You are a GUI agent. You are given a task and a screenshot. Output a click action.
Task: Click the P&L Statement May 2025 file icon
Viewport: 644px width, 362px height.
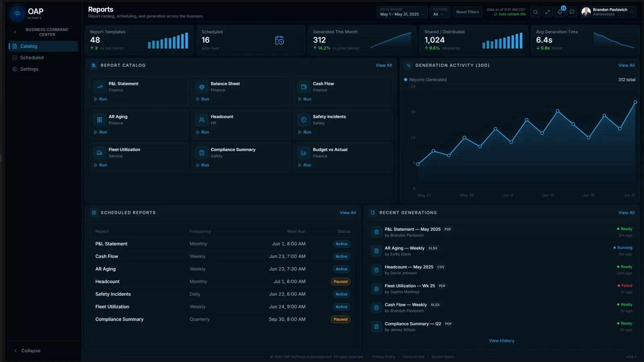(x=376, y=232)
